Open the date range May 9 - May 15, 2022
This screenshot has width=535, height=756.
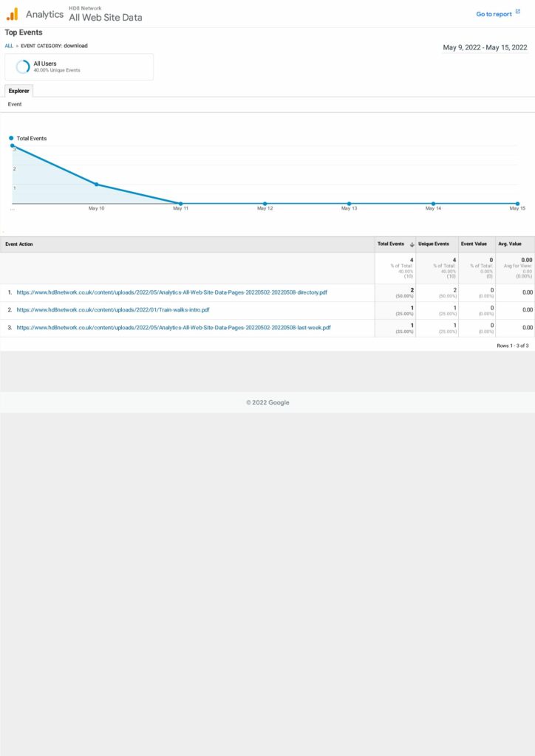pos(485,47)
